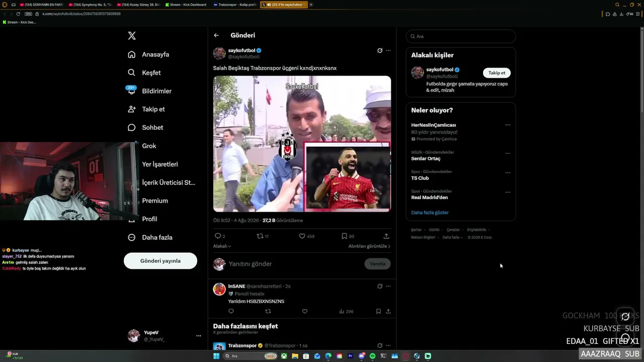View analytics for İnSANE's reply

tap(346, 312)
